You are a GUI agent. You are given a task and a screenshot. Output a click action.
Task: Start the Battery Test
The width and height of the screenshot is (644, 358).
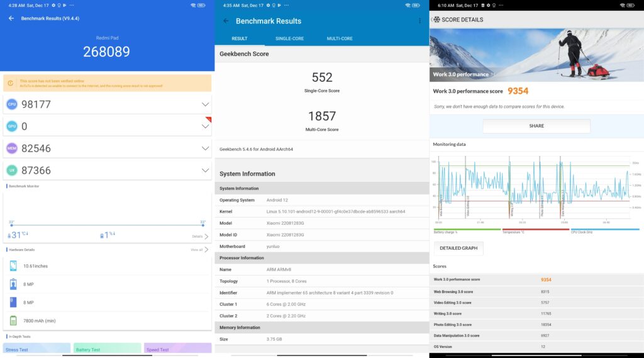107,349
